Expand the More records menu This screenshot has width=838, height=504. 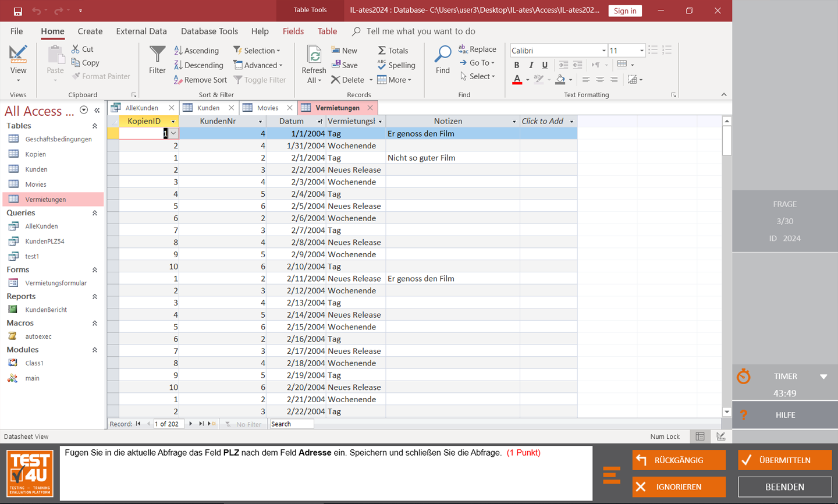point(395,80)
